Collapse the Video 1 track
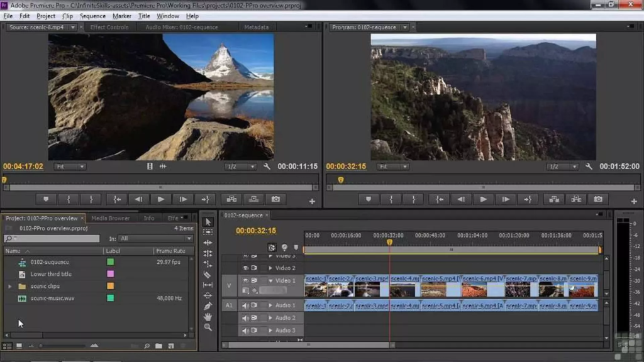The width and height of the screenshot is (644, 362). click(270, 281)
